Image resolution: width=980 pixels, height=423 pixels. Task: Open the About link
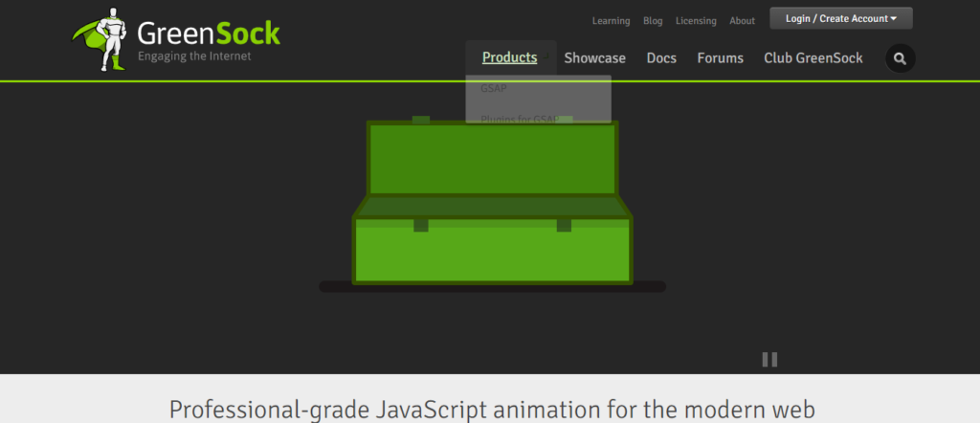742,21
